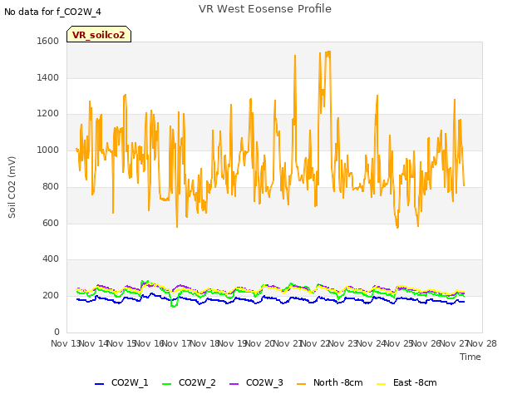532x399 pixels.
Task: Toggle the North -8cm legend entry
Action: click(329, 382)
